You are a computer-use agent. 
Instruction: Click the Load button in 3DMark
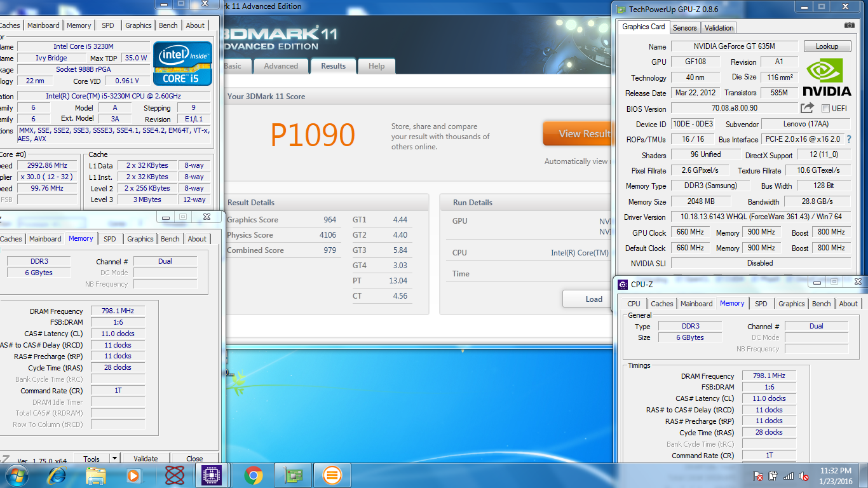click(587, 299)
